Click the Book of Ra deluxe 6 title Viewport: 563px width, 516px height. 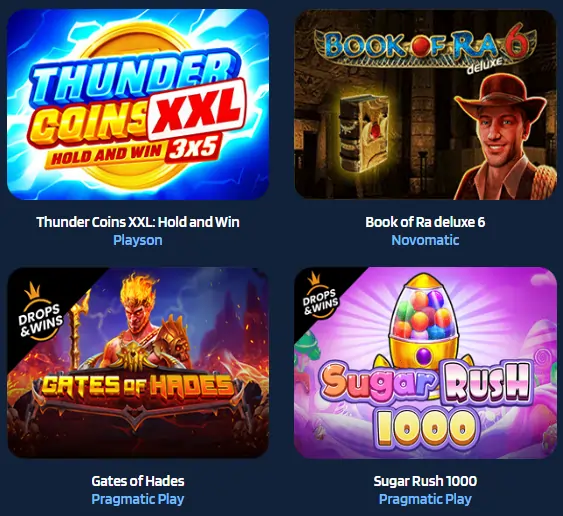[x=425, y=222]
